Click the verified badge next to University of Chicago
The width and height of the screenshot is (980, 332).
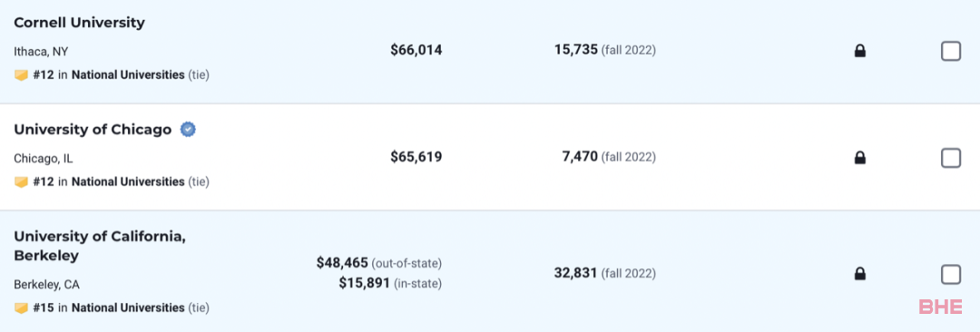[x=188, y=130]
